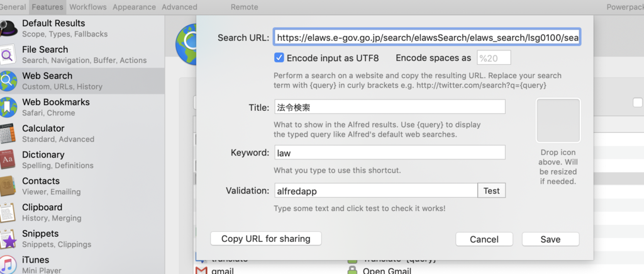Toggle the checkbox behind the dialog's right edge
644x274 pixels.
[638, 103]
